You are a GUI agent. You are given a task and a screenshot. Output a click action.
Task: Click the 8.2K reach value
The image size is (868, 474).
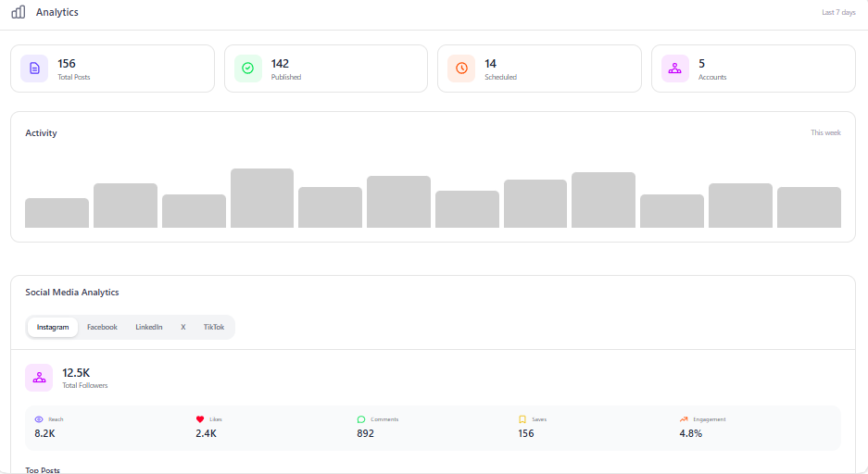(44, 433)
